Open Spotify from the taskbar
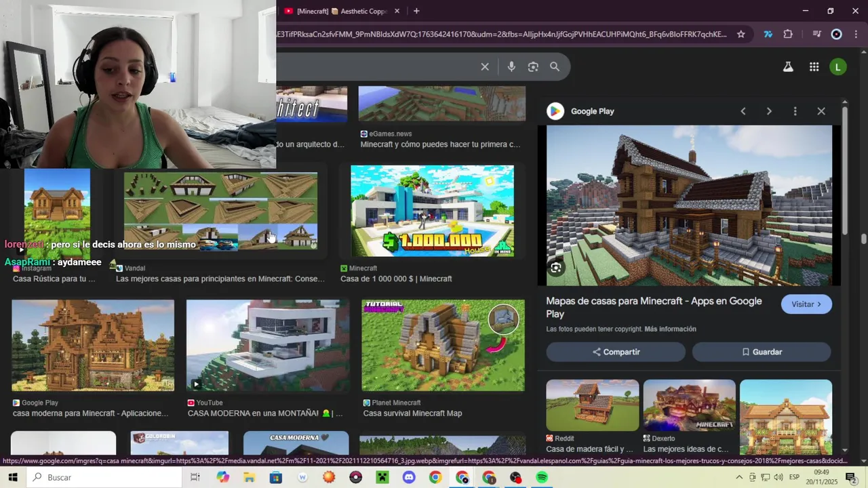The width and height of the screenshot is (868, 488). pos(542,477)
